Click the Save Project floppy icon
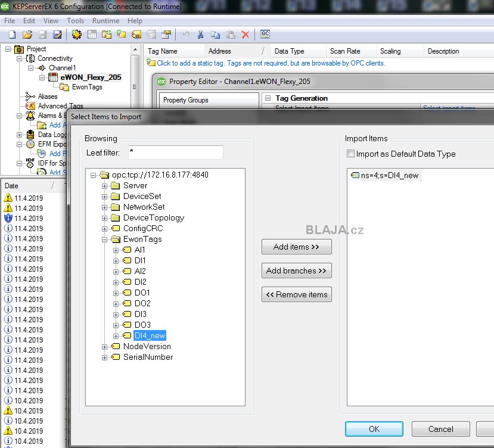This screenshot has width=494, height=448. click(42, 35)
